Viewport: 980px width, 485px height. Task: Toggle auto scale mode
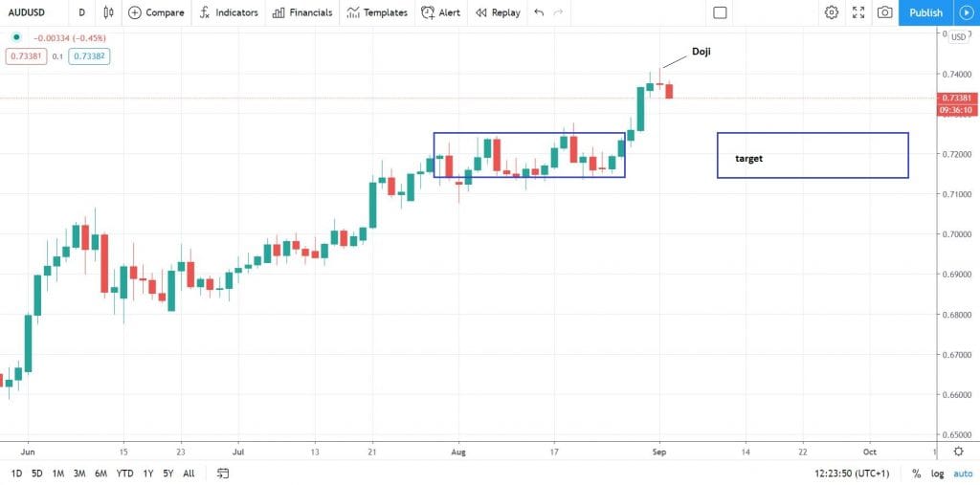click(963, 474)
